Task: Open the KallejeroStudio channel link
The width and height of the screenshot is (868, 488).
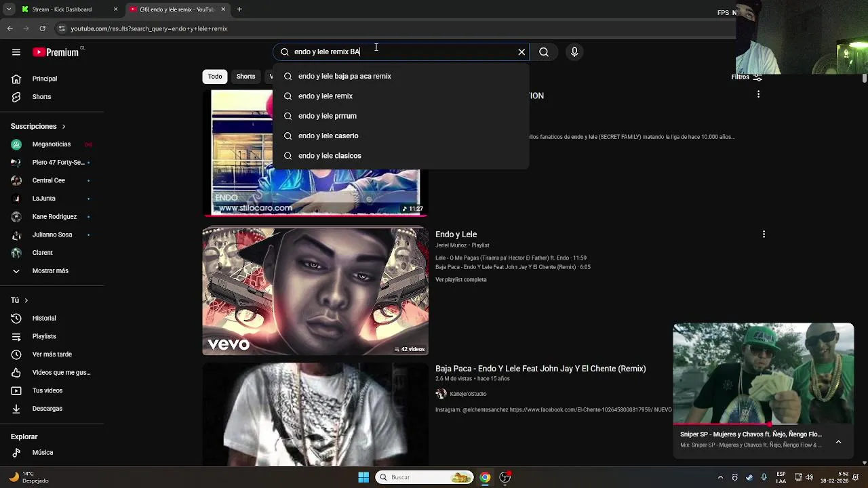Action: pos(468,394)
